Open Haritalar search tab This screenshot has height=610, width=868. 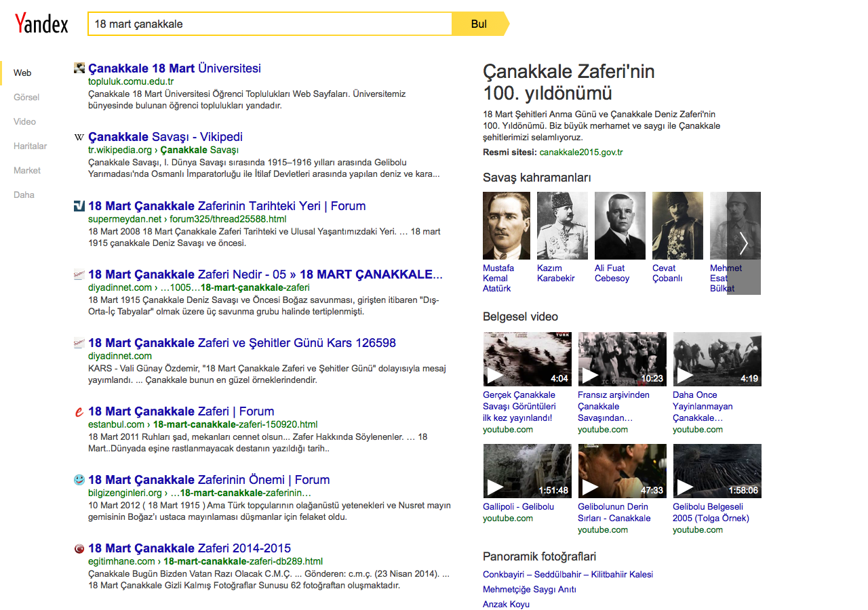point(31,146)
